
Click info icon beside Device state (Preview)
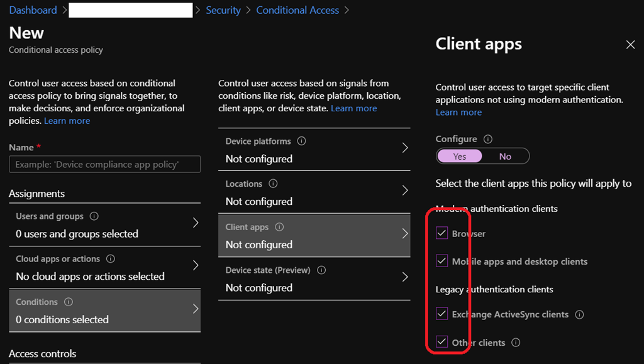[321, 270]
